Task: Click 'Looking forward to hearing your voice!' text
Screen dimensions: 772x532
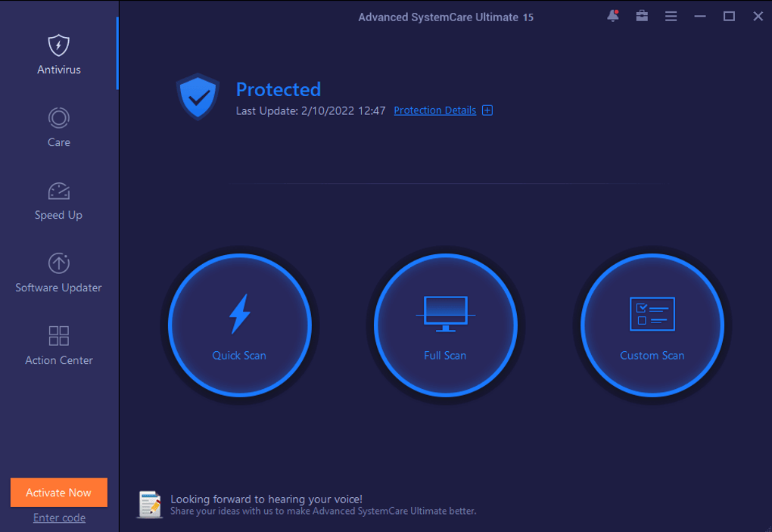Action: click(266, 499)
